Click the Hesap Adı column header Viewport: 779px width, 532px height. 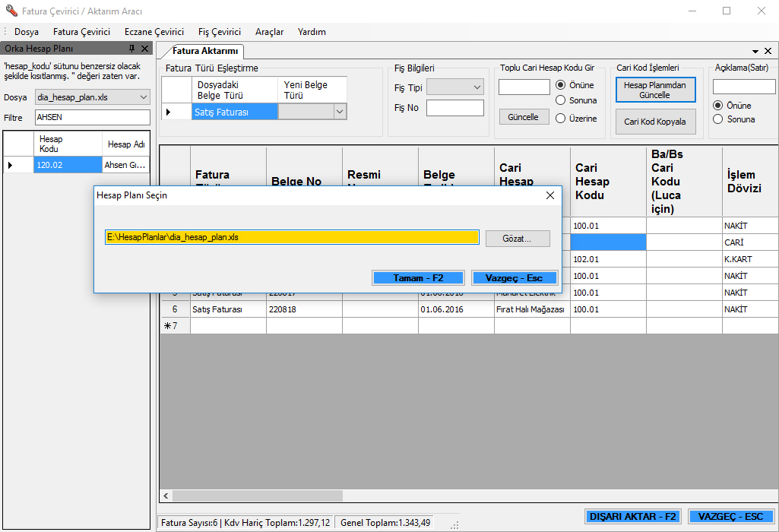125,144
